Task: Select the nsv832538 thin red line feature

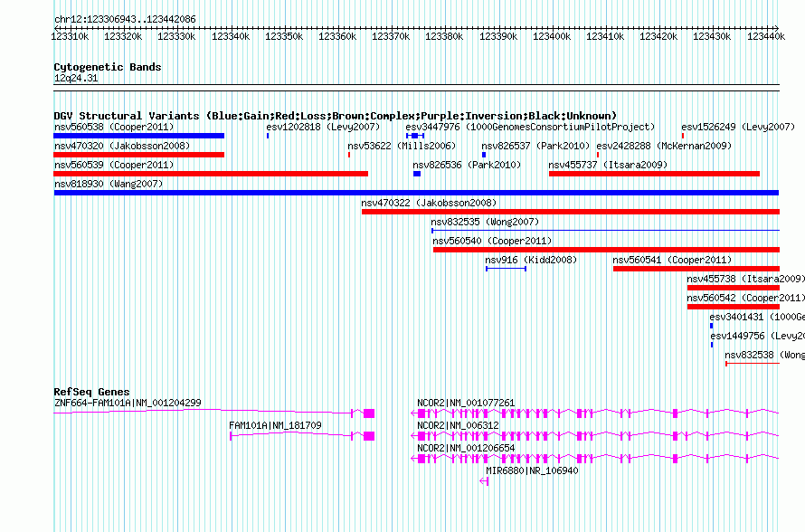Action: [x=753, y=364]
